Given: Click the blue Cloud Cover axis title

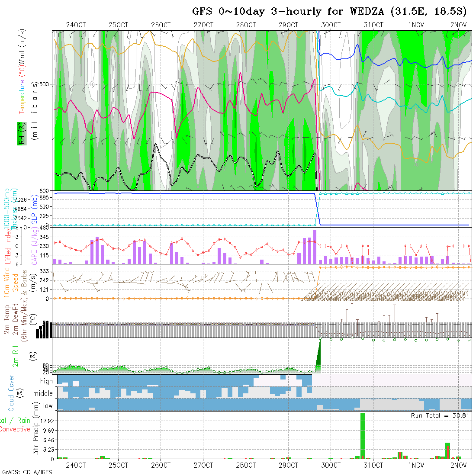Looking at the screenshot, I should click(x=11, y=393).
